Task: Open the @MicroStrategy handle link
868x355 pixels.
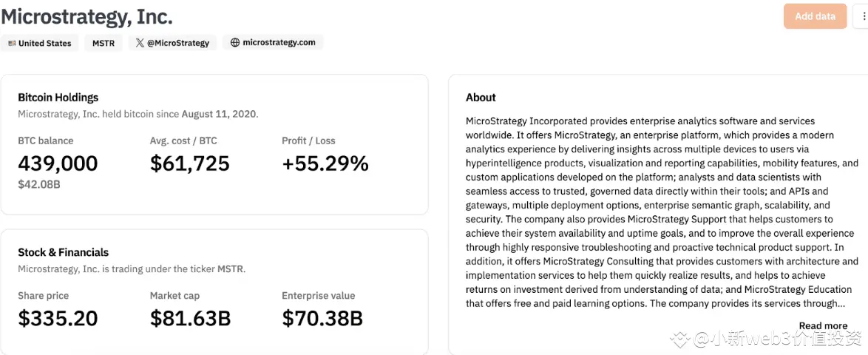Action: (x=178, y=43)
